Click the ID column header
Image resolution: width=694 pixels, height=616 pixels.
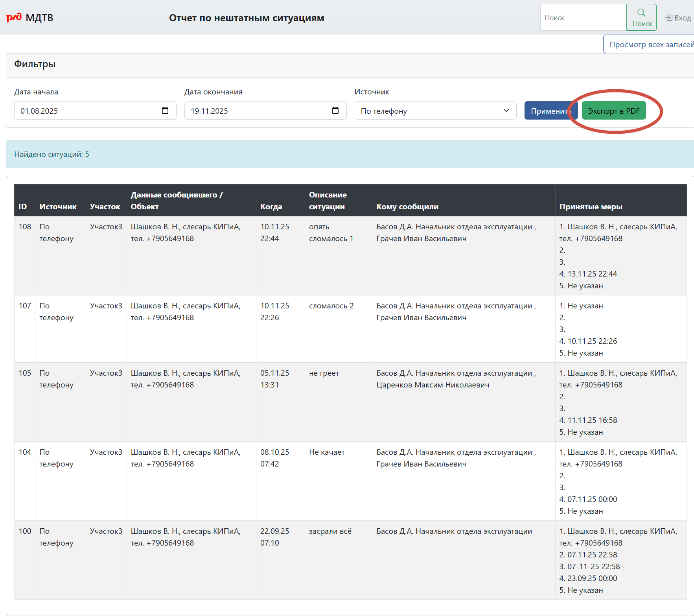[x=23, y=207]
